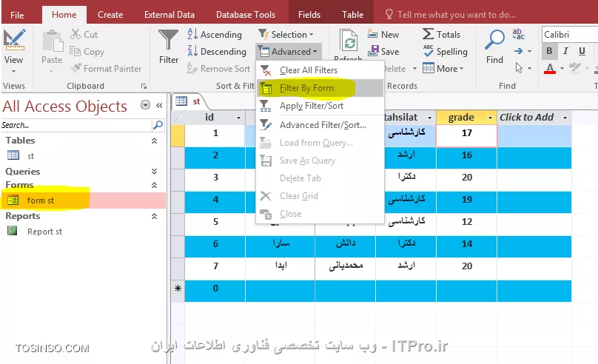Click the grade cell showing 12
Screen dimensions: 598x364
(466, 224)
